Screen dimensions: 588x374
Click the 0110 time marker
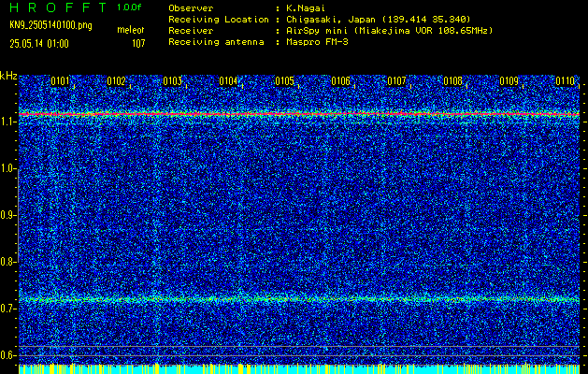[566, 81]
